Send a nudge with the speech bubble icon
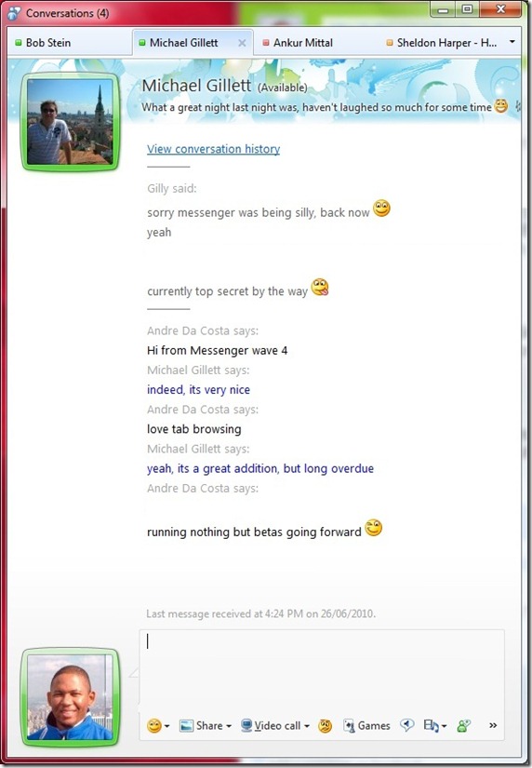Screen dimensions: 532x768 pyautogui.click(x=406, y=725)
